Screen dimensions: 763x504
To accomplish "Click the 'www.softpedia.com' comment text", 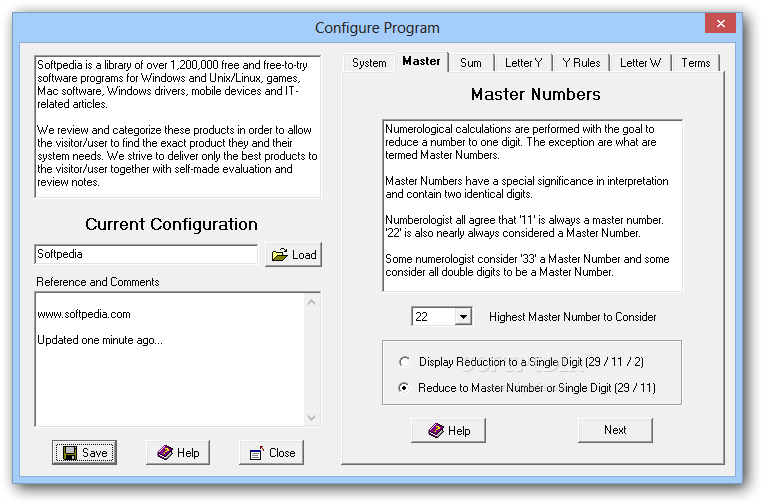I will (x=84, y=314).
